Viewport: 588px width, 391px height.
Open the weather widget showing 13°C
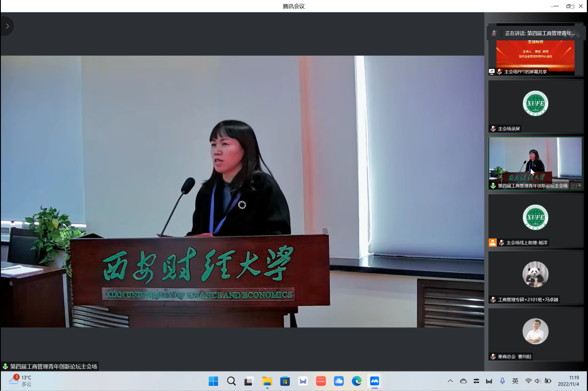[x=20, y=381]
